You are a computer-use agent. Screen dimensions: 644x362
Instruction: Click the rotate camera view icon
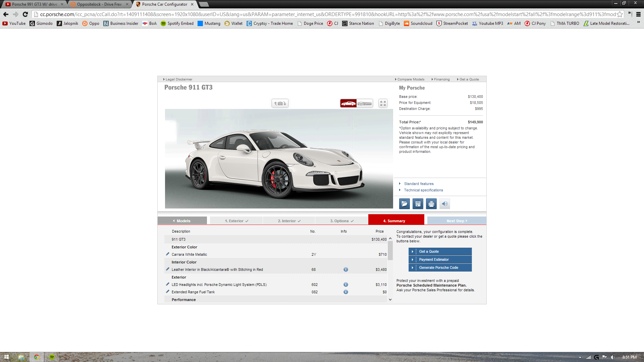pyautogui.click(x=280, y=103)
